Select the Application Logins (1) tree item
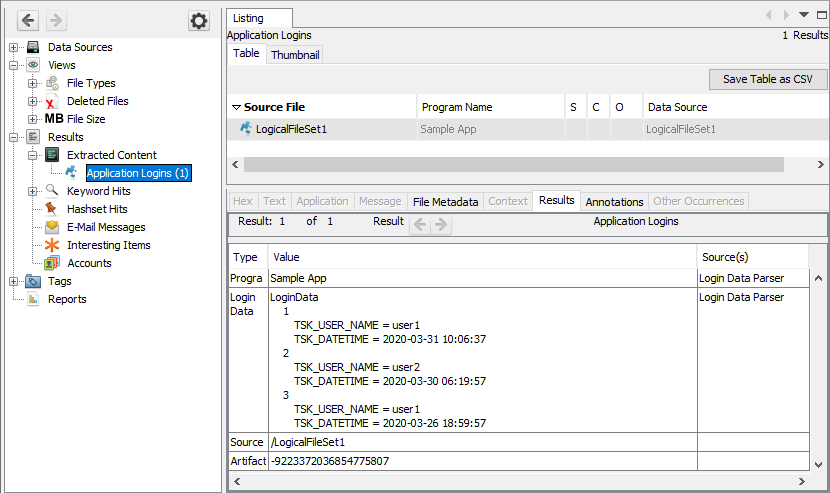Screen dimensions: 830x493 coord(137,173)
